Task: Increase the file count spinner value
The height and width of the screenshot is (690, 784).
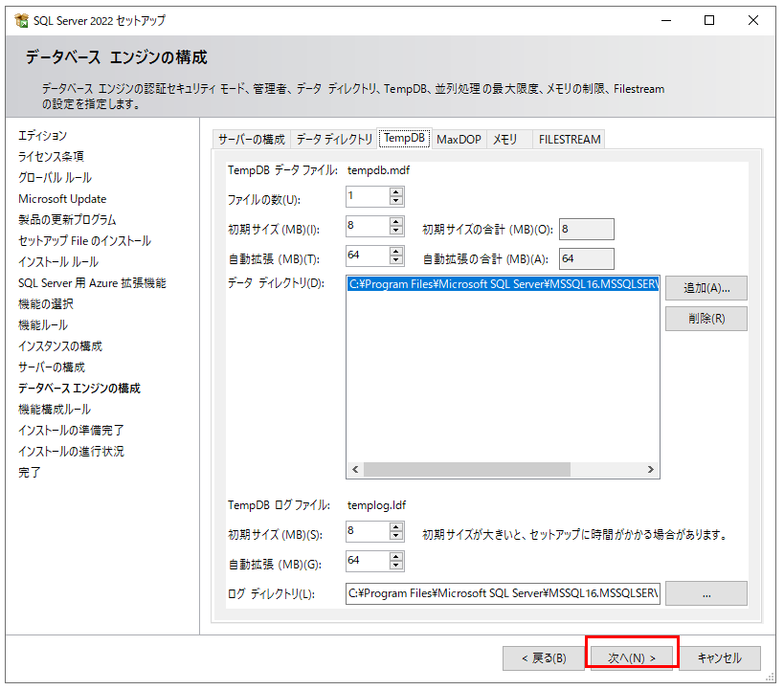Action: pyautogui.click(x=396, y=192)
